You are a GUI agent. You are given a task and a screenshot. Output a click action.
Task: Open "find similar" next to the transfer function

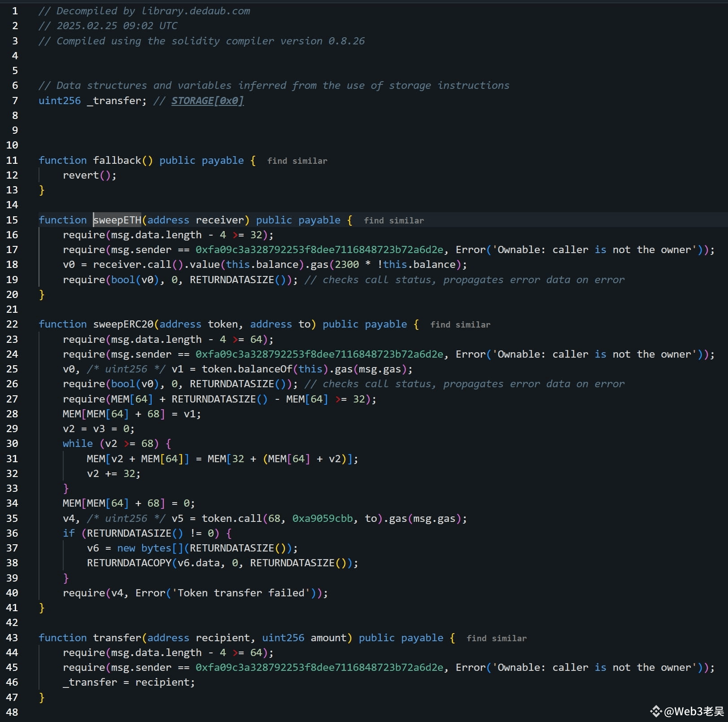click(497, 638)
